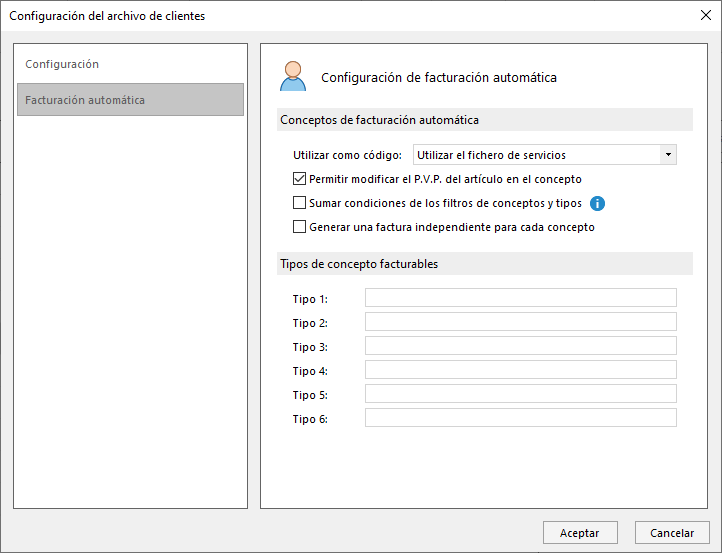The width and height of the screenshot is (722, 553).
Task: Click the user avatar icon in header
Action: pos(293,76)
